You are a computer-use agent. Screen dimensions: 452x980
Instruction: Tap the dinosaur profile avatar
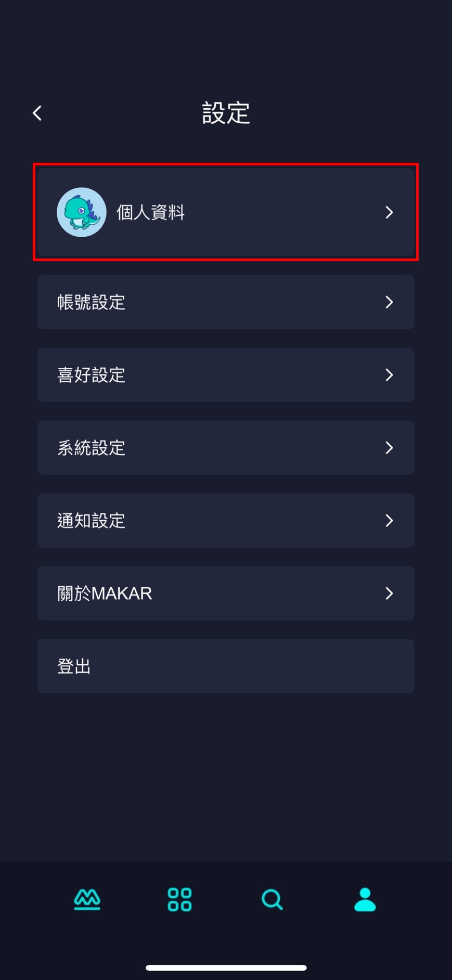(x=82, y=212)
